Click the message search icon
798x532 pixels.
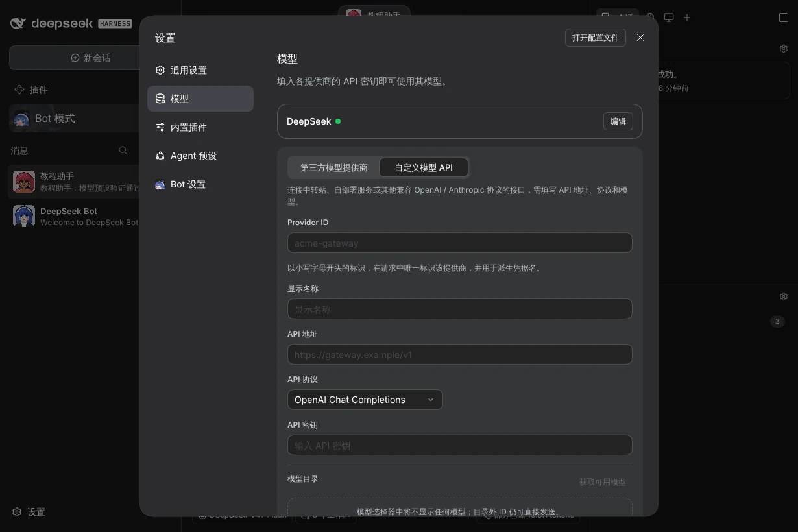123,151
